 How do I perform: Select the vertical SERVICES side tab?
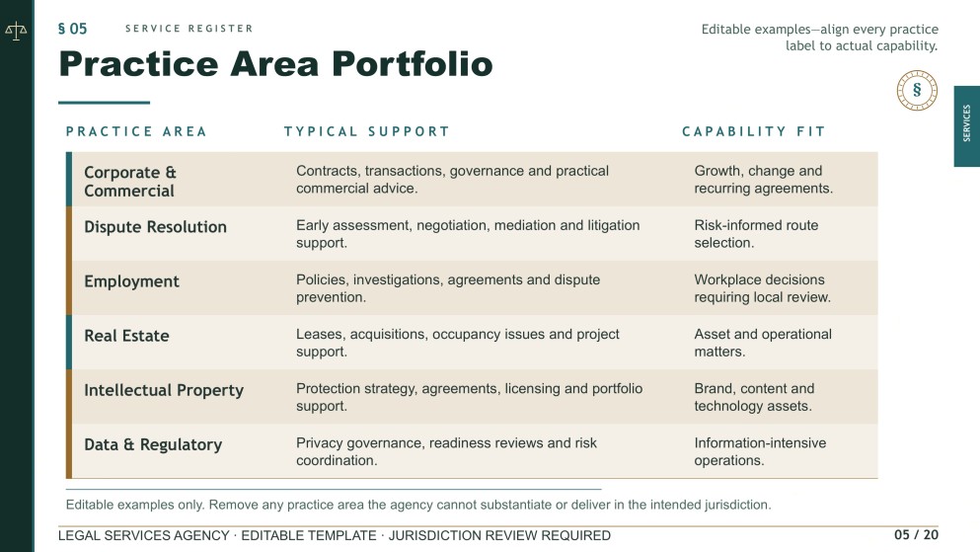[966, 125]
